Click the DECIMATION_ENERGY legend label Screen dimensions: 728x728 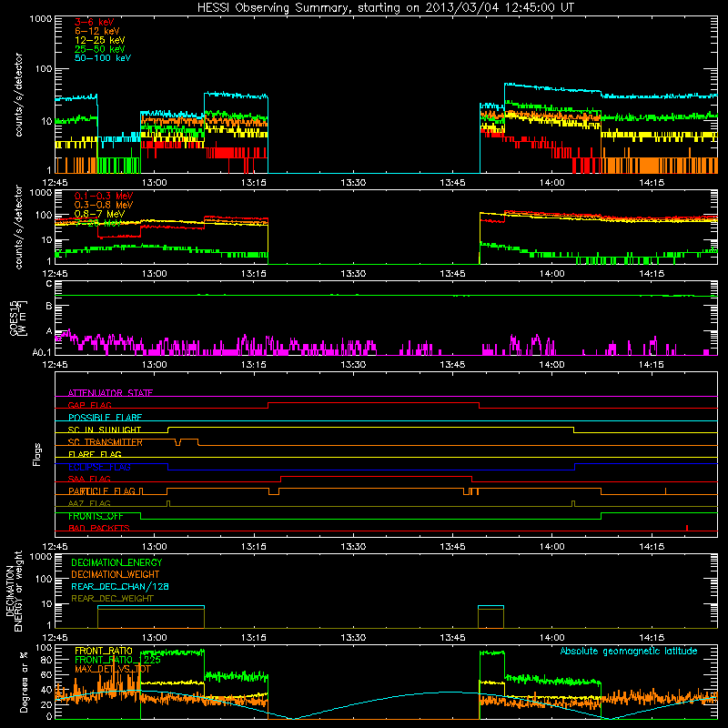[x=116, y=562]
